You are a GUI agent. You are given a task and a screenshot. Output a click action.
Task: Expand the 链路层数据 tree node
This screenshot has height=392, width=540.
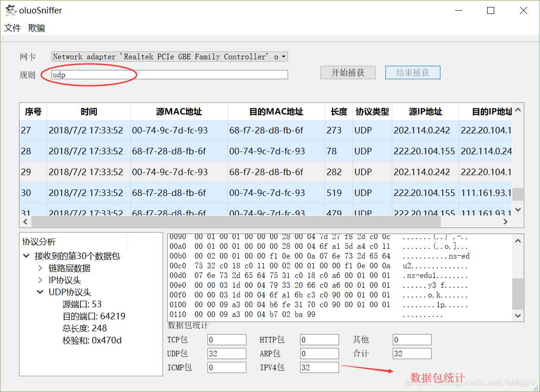40,268
